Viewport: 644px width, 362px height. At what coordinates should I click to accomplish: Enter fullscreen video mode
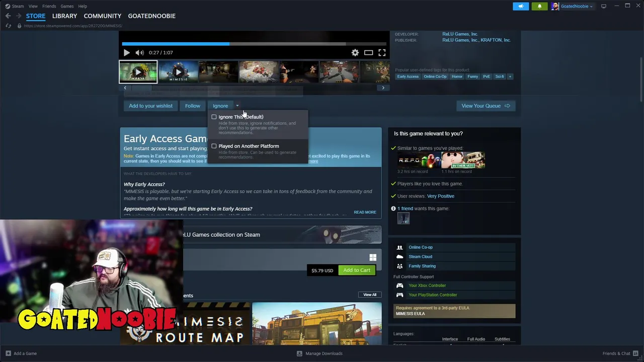coord(382,52)
